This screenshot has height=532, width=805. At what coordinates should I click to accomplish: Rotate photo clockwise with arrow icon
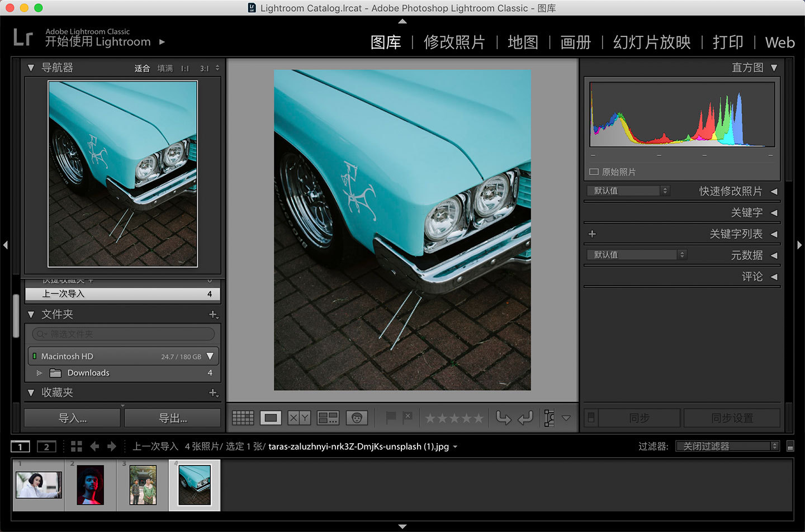pos(525,417)
